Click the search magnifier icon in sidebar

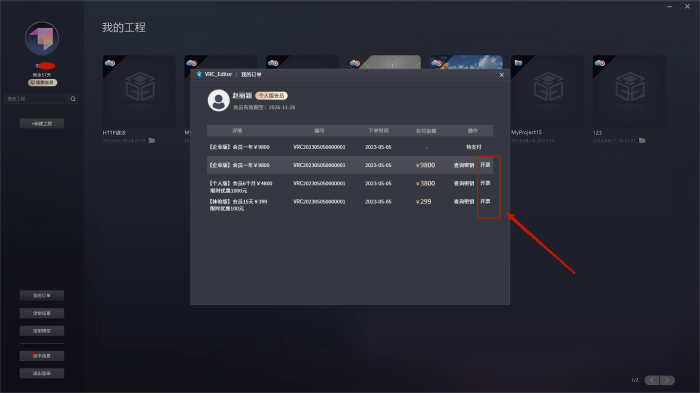point(73,99)
